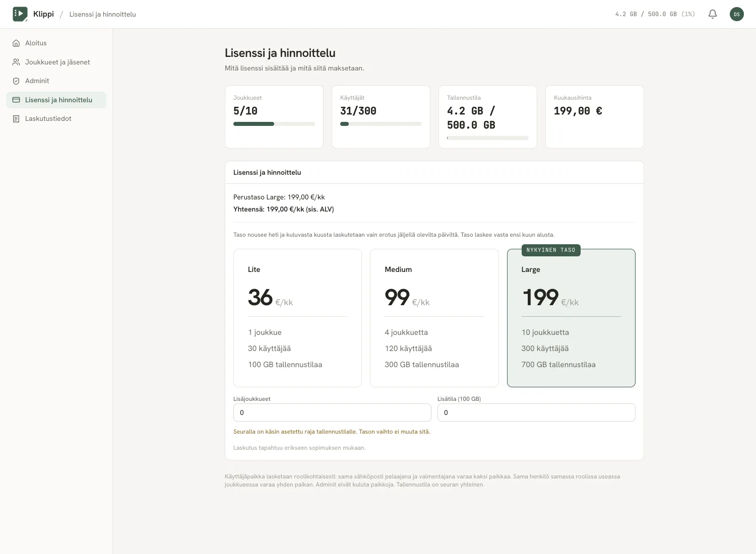
Task: Click the Yhteensä: 199,00 €/kk total line
Action: pos(284,210)
